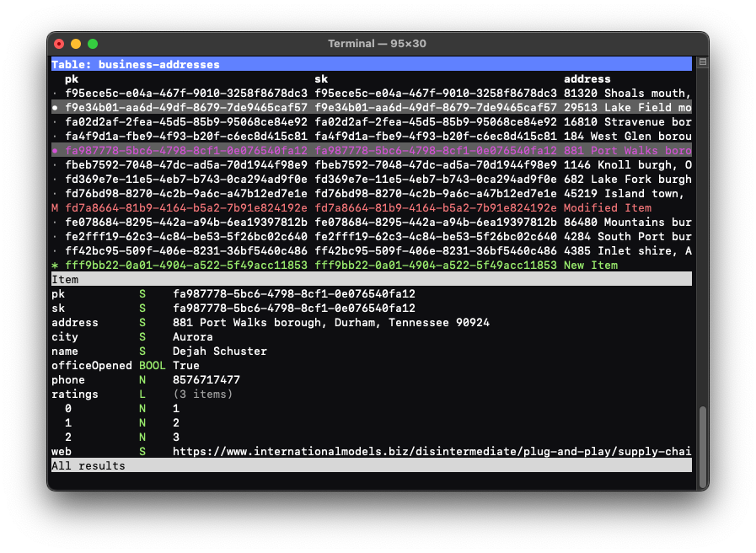Select the row with address 81320 Shoals mouth

coord(627,94)
